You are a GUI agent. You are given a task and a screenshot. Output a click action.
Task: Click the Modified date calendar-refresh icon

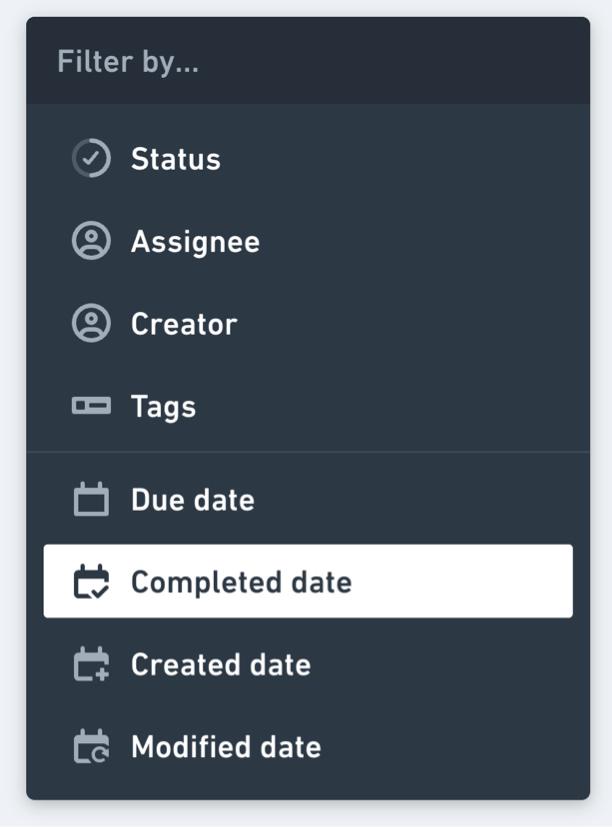tap(91, 747)
